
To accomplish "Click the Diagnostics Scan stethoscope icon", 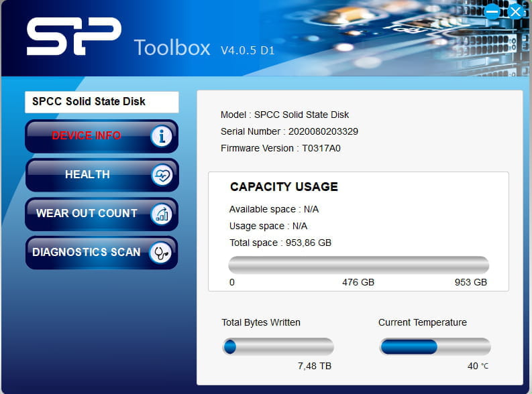I will click(x=160, y=253).
